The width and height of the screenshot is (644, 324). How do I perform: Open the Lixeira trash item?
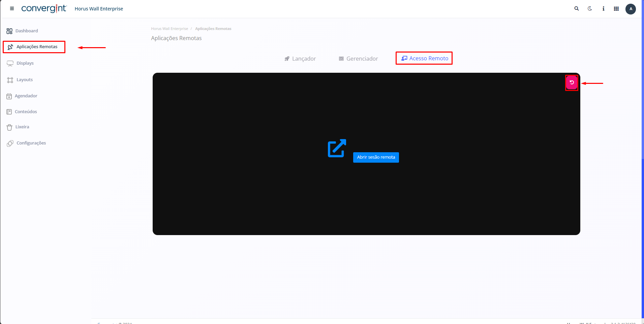coord(19,127)
